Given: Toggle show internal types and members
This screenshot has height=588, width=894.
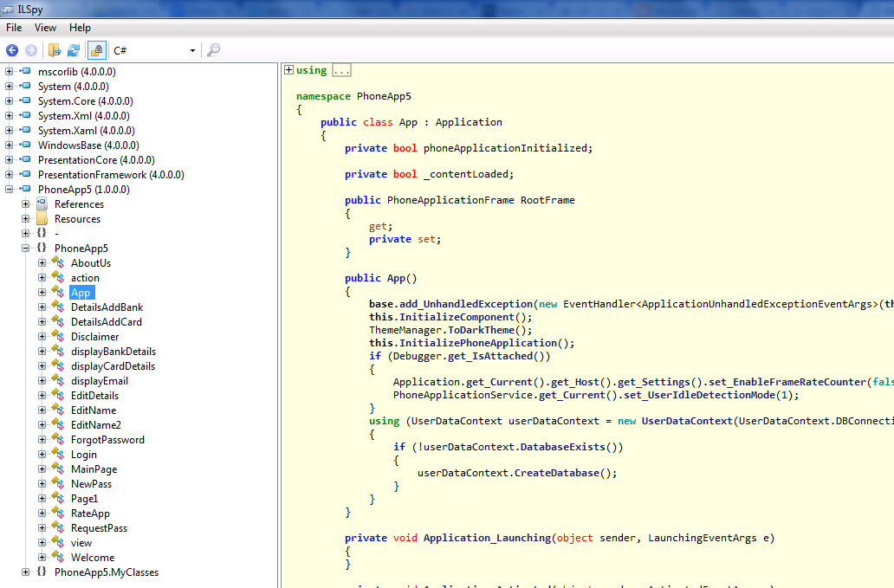Looking at the screenshot, I should point(97,50).
